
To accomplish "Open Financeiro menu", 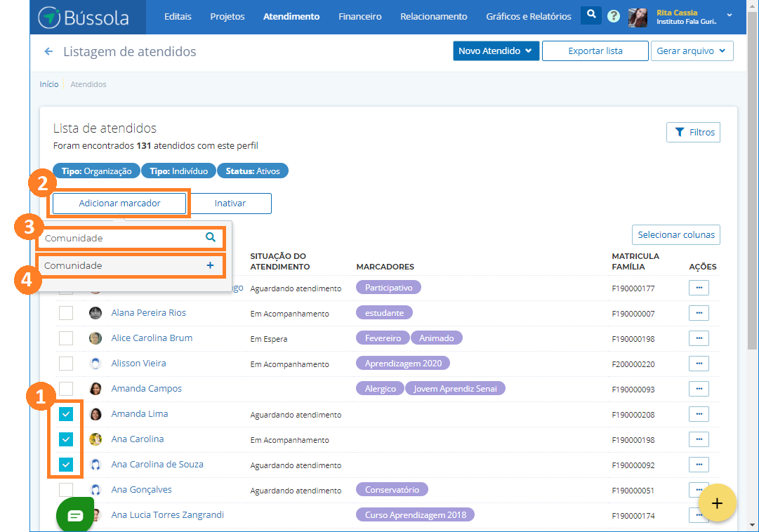I will pyautogui.click(x=359, y=16).
